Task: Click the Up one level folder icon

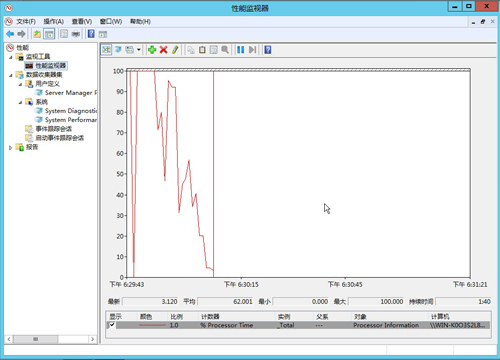Action: [37, 34]
